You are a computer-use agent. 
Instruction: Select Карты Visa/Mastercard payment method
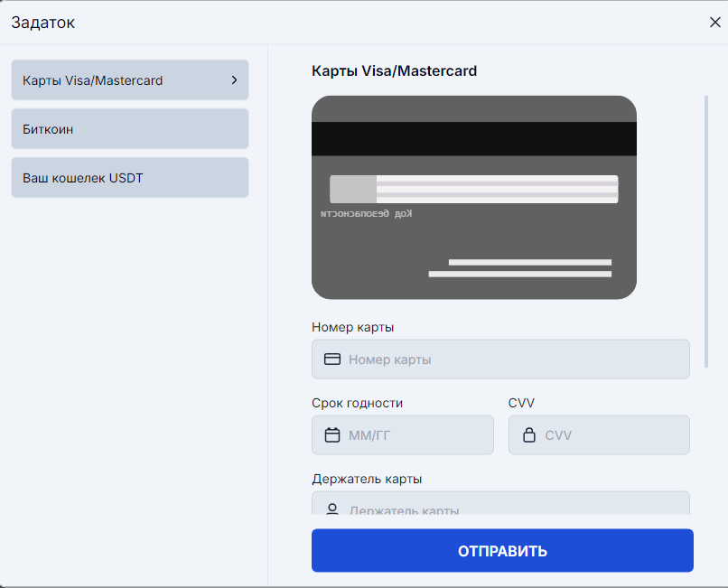pos(130,79)
